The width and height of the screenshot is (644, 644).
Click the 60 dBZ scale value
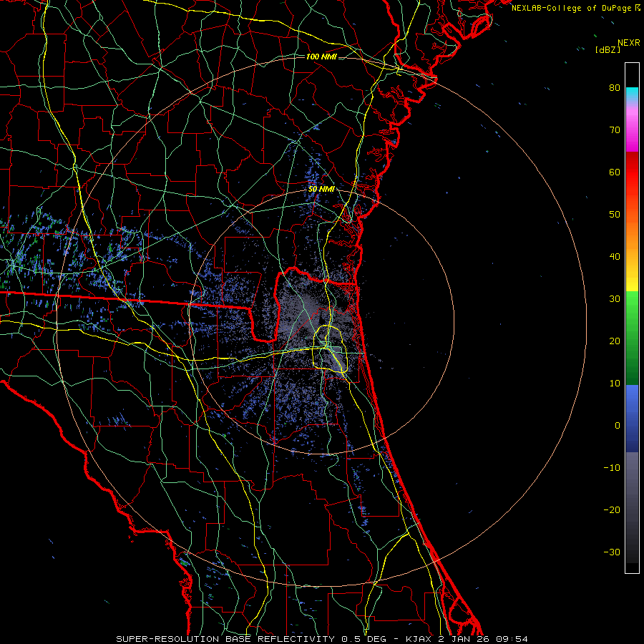pyautogui.click(x=615, y=172)
